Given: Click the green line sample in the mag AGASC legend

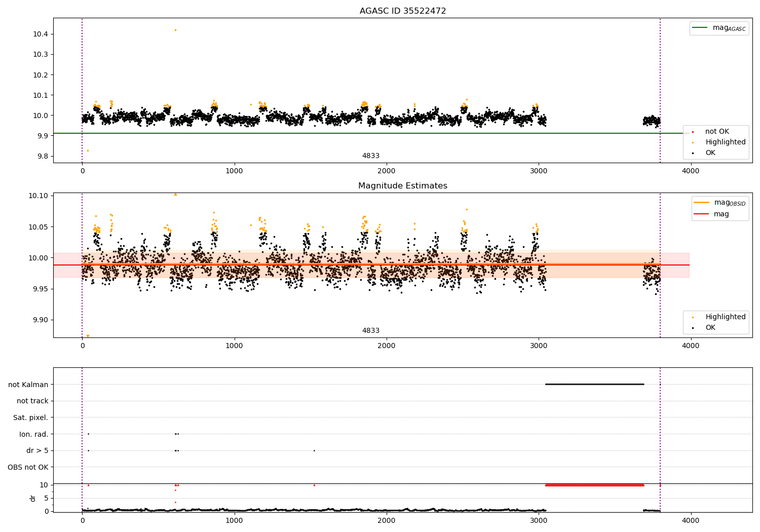Looking at the screenshot, I should [x=700, y=28].
